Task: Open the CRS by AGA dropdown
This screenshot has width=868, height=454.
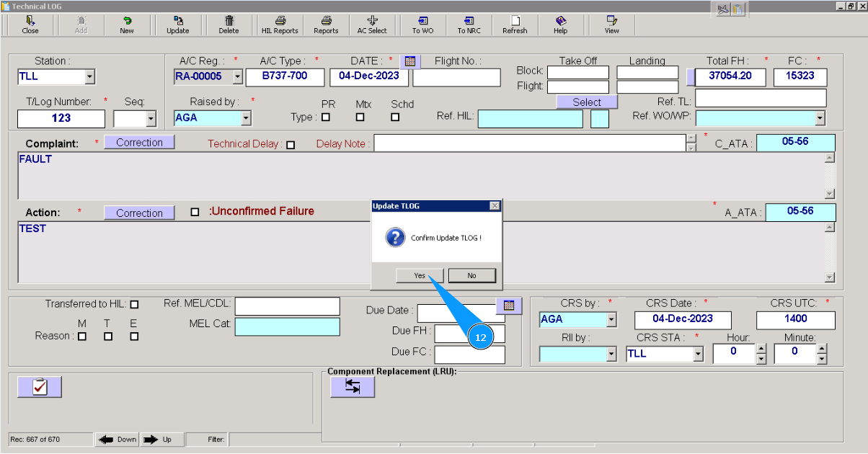Action: click(x=611, y=319)
